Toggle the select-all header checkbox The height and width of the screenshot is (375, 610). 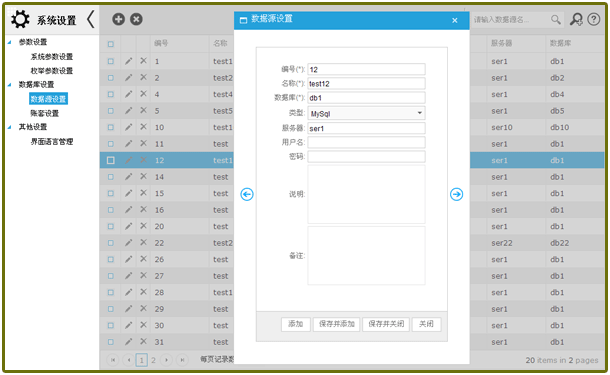[x=111, y=44]
